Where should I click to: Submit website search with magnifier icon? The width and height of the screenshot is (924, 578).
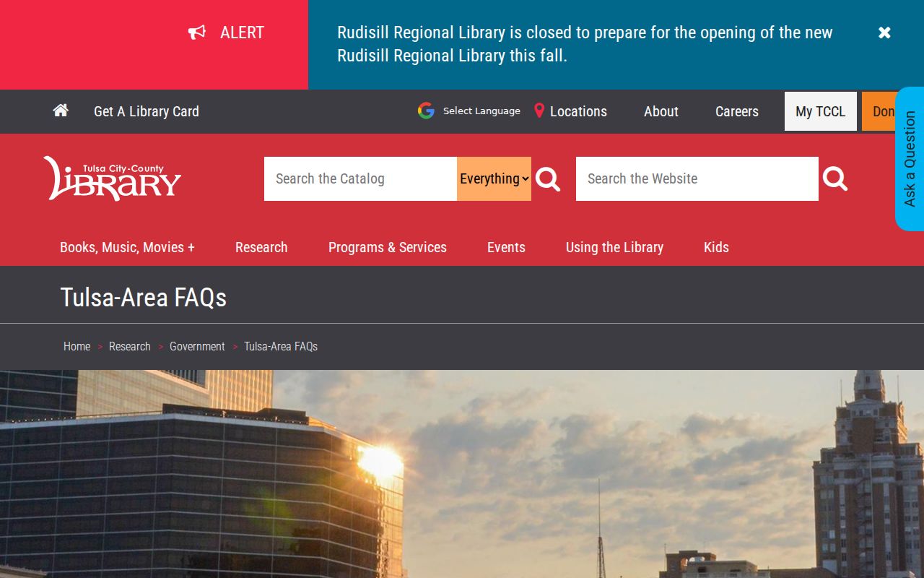835,178
